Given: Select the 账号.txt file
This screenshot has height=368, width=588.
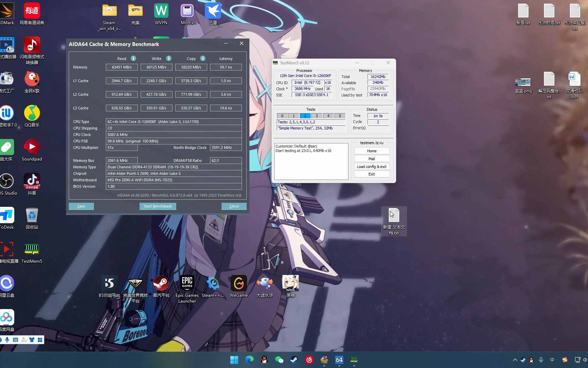Looking at the screenshot, I should (523, 14).
